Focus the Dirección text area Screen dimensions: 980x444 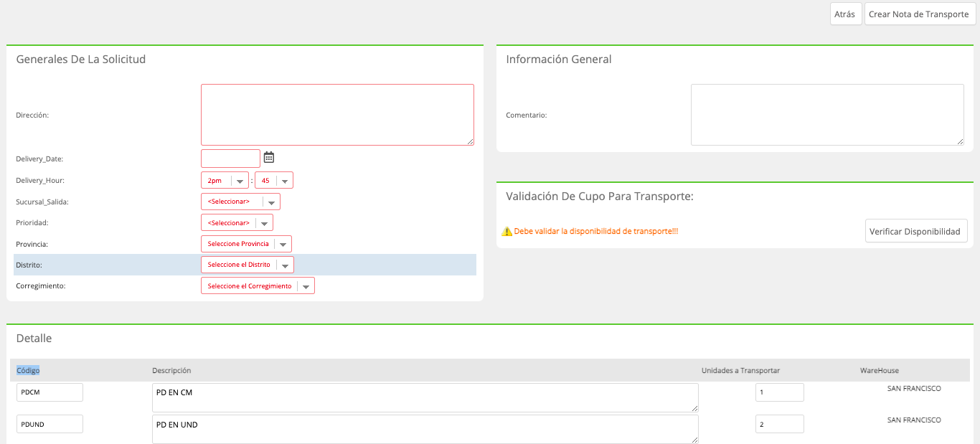click(337, 115)
